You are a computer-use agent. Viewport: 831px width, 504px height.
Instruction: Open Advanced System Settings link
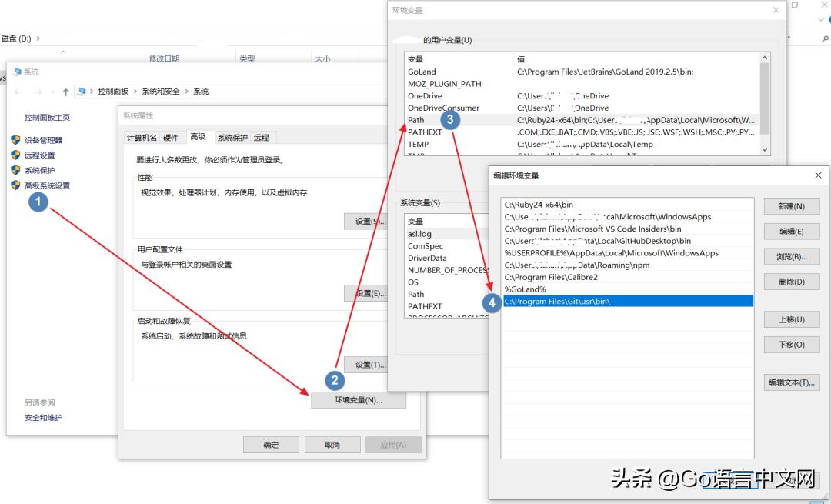(47, 185)
